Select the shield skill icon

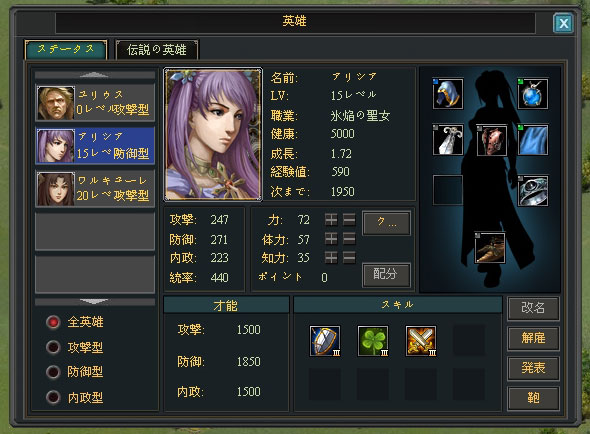325,341
